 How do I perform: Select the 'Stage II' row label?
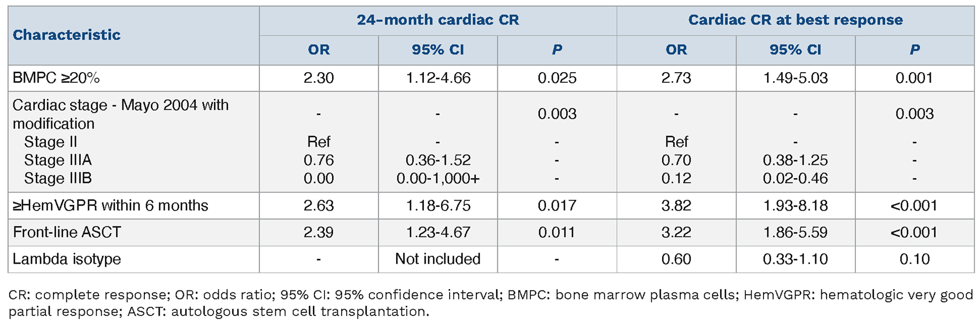point(51,142)
